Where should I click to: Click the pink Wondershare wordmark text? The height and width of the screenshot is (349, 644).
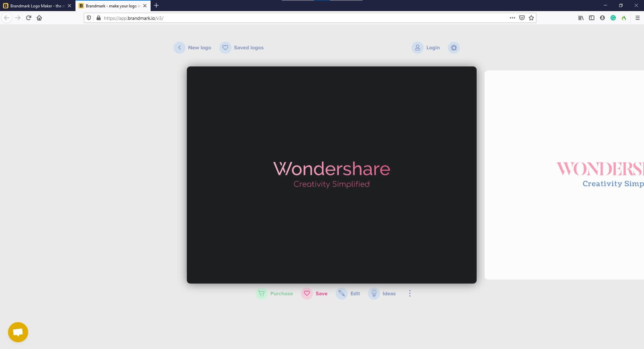332,168
